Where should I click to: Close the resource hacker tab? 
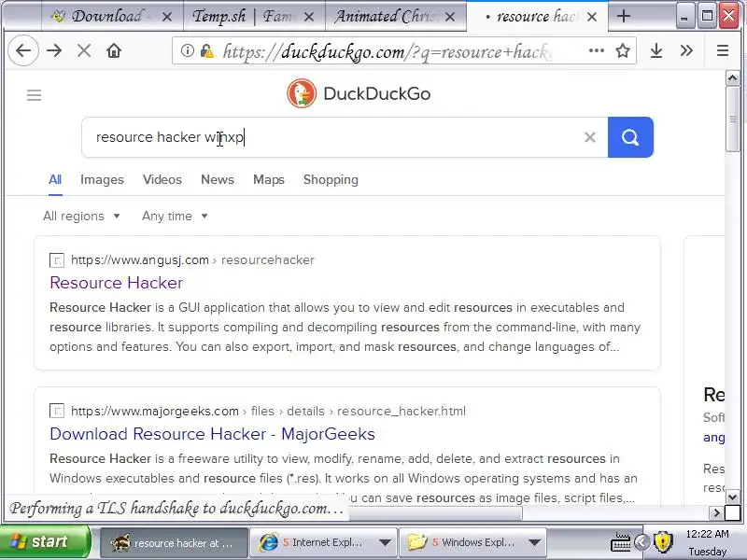592,17
